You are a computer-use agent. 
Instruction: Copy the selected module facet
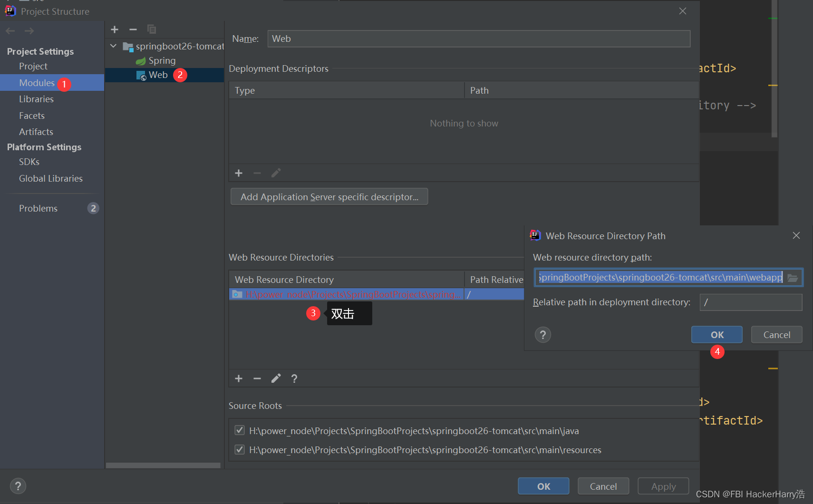(x=152, y=29)
